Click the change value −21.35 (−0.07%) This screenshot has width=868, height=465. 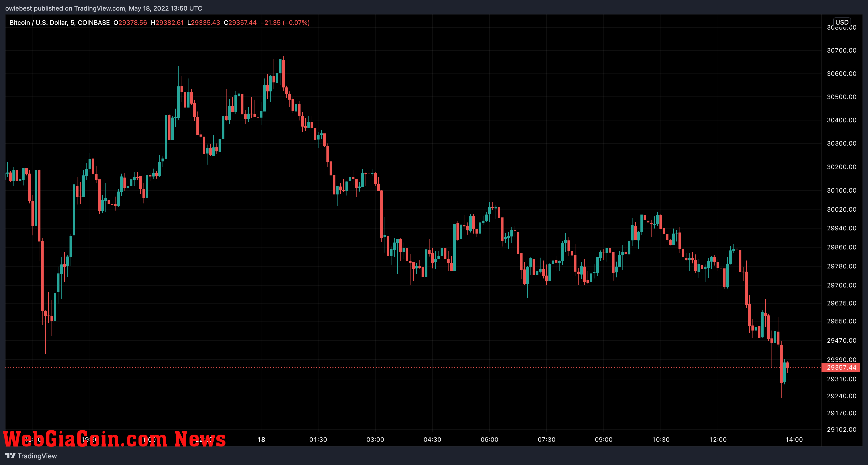(285, 22)
